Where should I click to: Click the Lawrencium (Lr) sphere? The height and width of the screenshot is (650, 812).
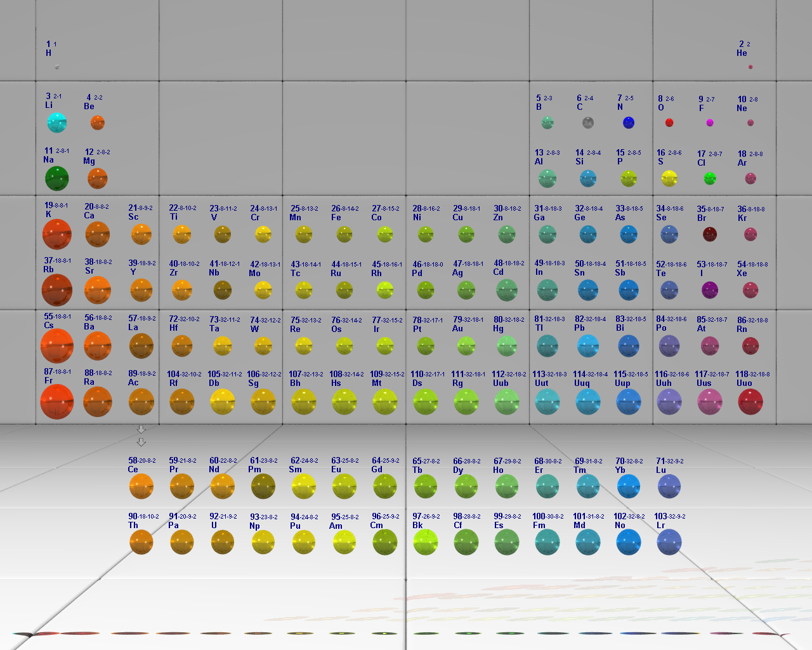coord(669,542)
